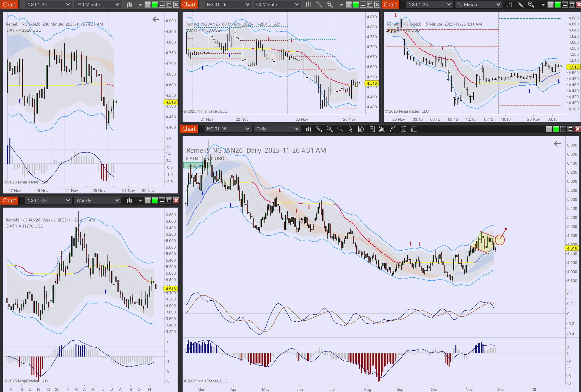Click 4.518 price marker on Daily chart
The width and height of the screenshot is (581, 392).
[x=572, y=248]
